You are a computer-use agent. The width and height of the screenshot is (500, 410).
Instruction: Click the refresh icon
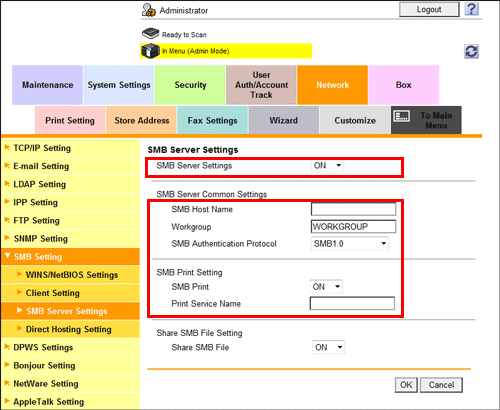[x=471, y=52]
